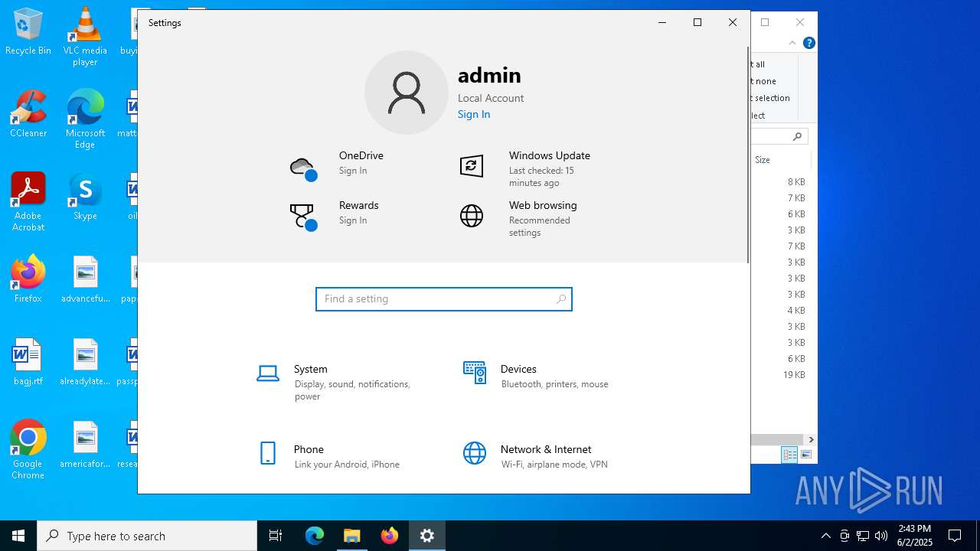Open File Explorer from the taskbar
The width and height of the screenshot is (980, 551).
tap(352, 536)
